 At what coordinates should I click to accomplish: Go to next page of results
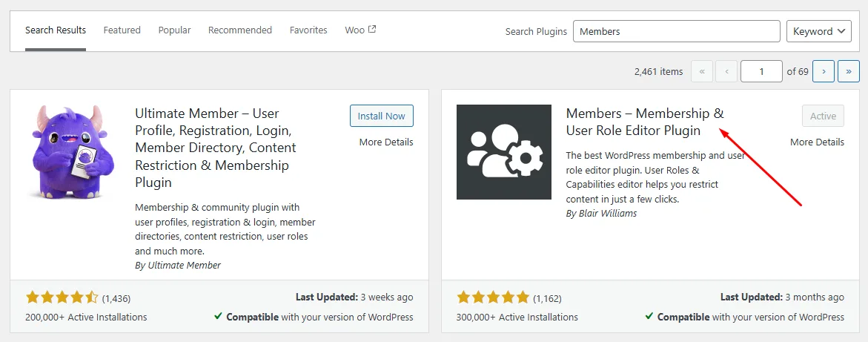(x=824, y=71)
